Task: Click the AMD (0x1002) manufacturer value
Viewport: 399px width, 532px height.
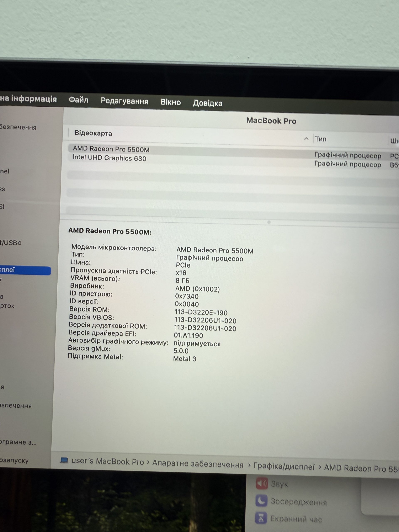Action: pyautogui.click(x=197, y=289)
